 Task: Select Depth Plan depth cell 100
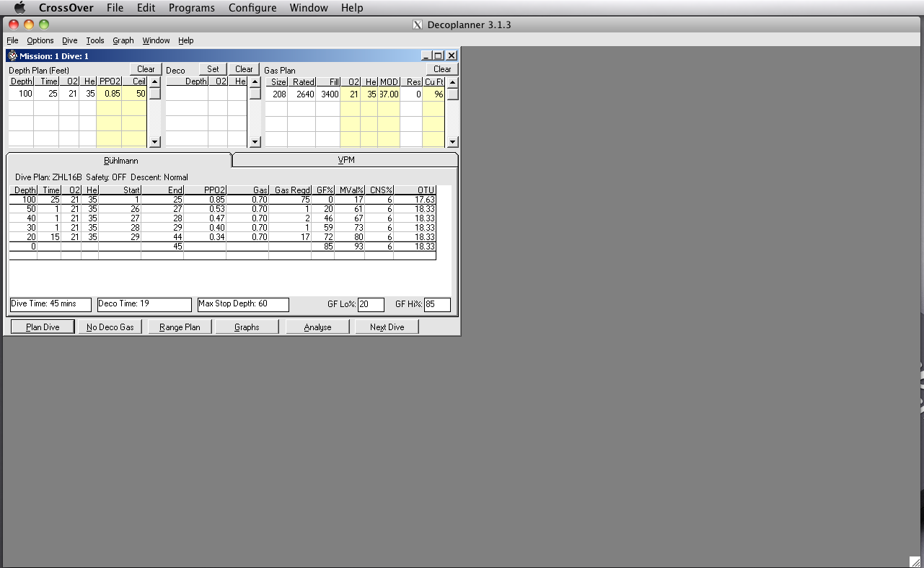pos(21,94)
